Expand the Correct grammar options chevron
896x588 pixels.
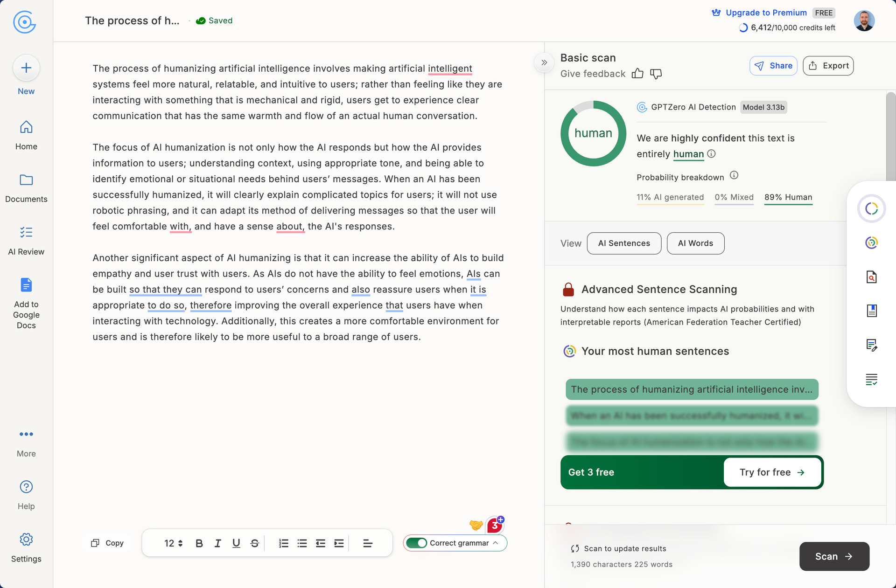pos(496,543)
